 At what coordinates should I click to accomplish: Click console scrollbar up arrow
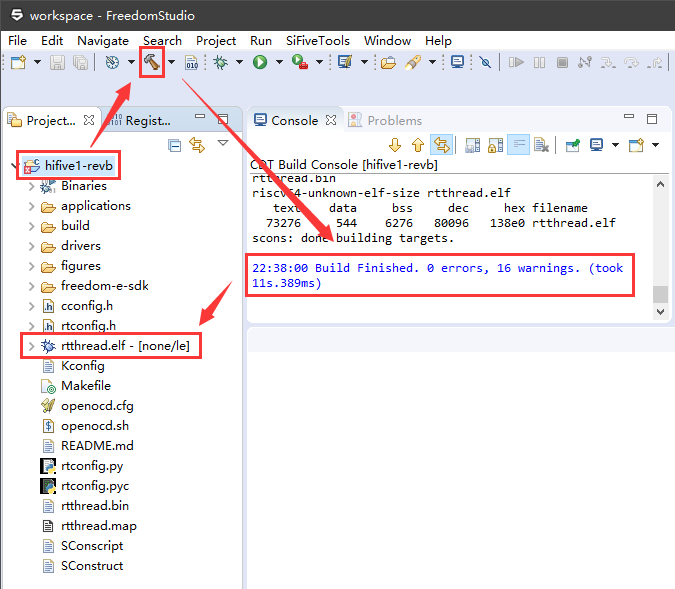pos(660,184)
